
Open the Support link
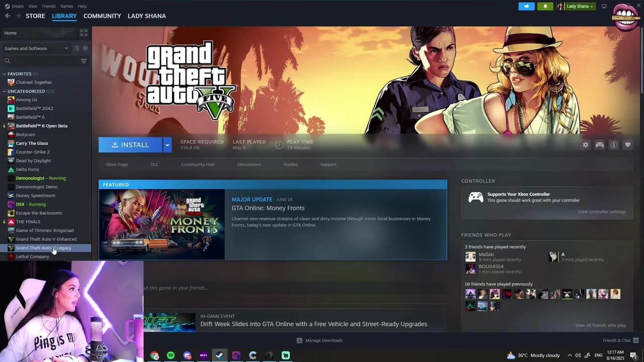pos(328,164)
